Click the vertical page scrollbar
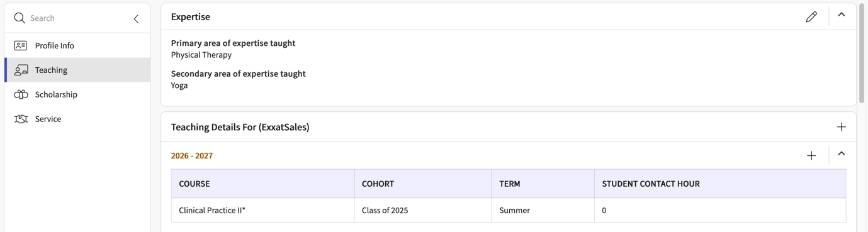Screen dimensions: 868x232 [x=862, y=53]
